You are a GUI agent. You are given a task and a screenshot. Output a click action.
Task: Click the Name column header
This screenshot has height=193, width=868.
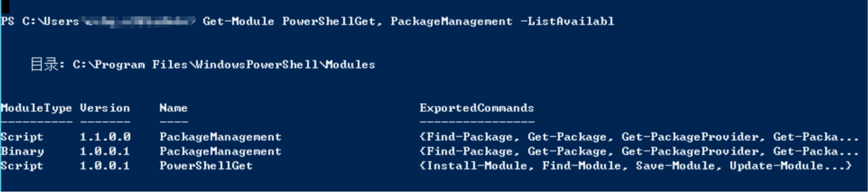tap(174, 108)
